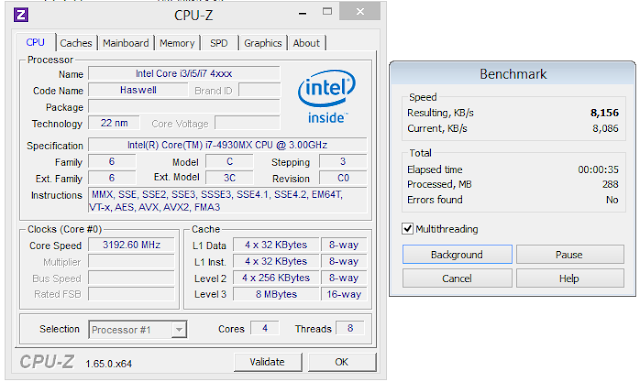The height and width of the screenshot is (382, 640).
Task: Click the Intel inside logo
Action: [327, 97]
